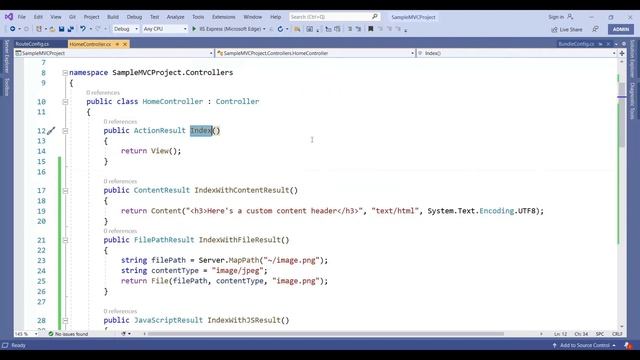Click the notifications icon in status bar
Viewport: 640px width, 360px height.
pyautogui.click(x=628, y=345)
